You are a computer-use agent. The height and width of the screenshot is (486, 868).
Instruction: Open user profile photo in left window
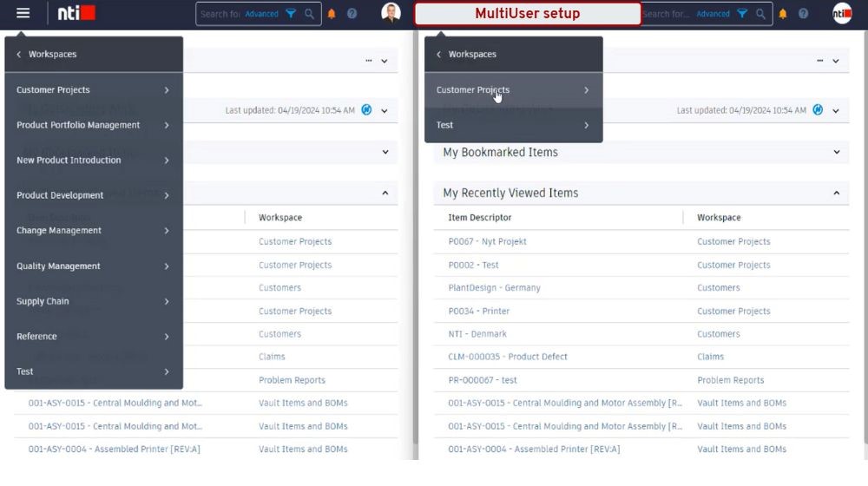click(391, 12)
